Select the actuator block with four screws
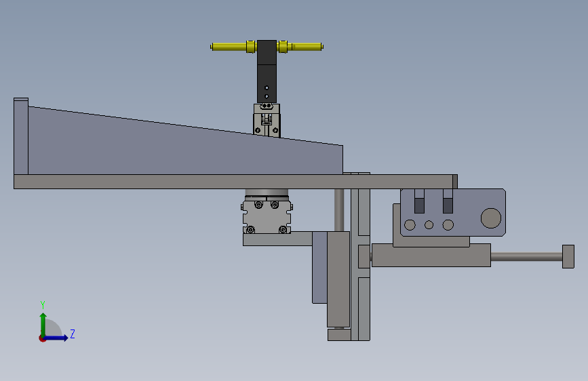This screenshot has height=381, width=588. (x=267, y=217)
